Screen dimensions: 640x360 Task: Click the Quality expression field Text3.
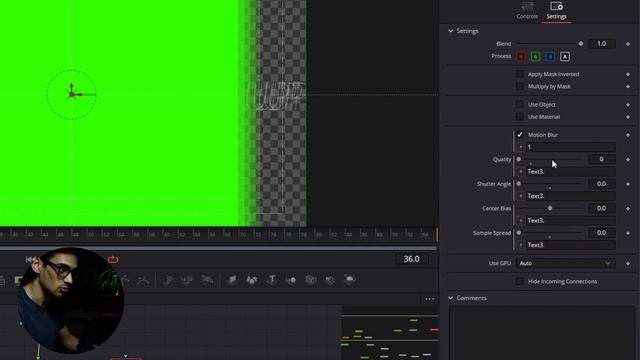(570, 171)
